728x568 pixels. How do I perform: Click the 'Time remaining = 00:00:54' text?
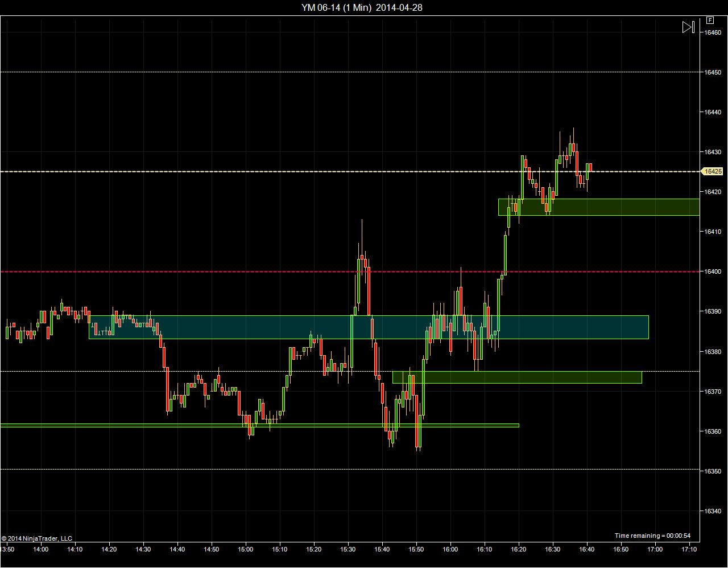pos(652,536)
